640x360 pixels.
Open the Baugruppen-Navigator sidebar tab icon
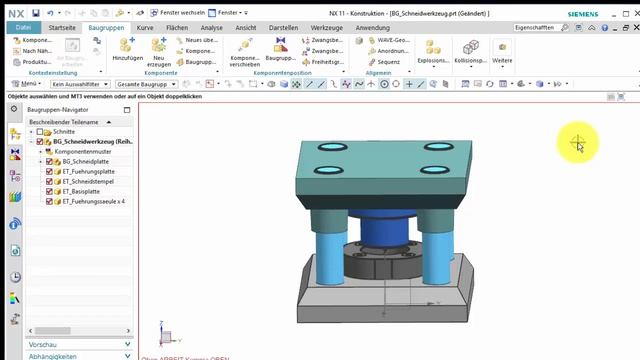15,134
